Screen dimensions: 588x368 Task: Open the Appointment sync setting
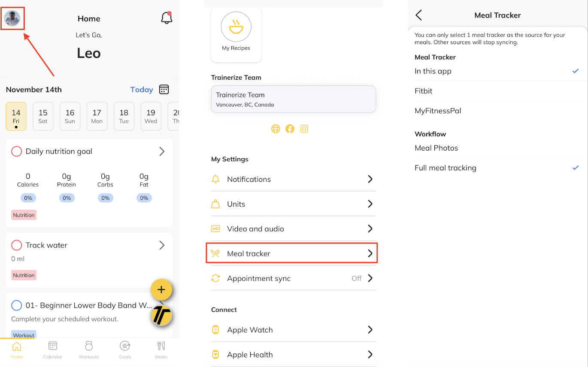(x=293, y=278)
